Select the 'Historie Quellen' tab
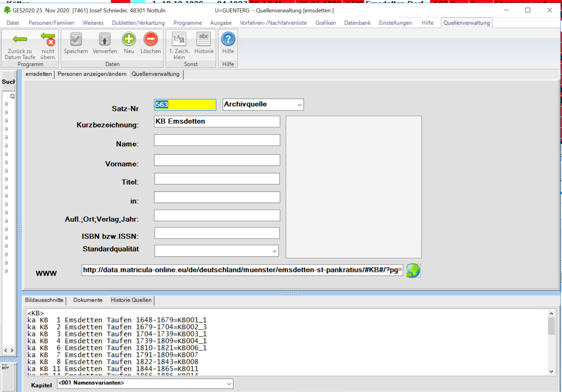The image size is (562, 392). (x=131, y=300)
